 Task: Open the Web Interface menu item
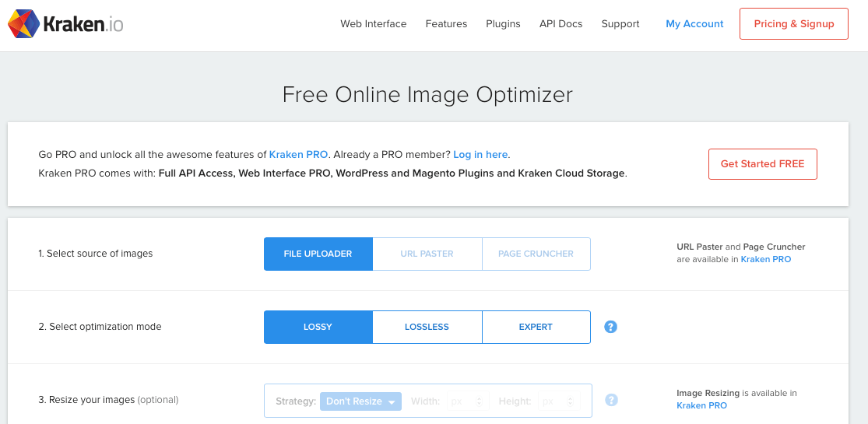pos(373,24)
